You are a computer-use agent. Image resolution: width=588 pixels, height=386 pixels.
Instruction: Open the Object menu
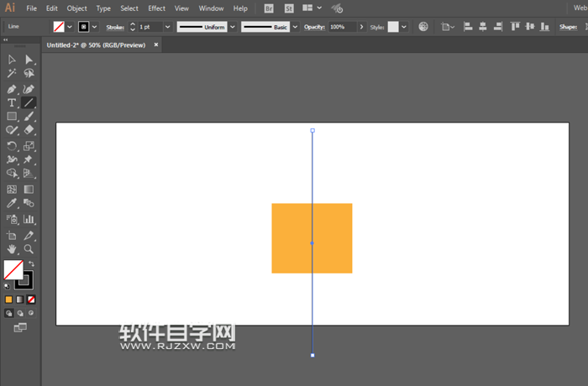coord(76,8)
